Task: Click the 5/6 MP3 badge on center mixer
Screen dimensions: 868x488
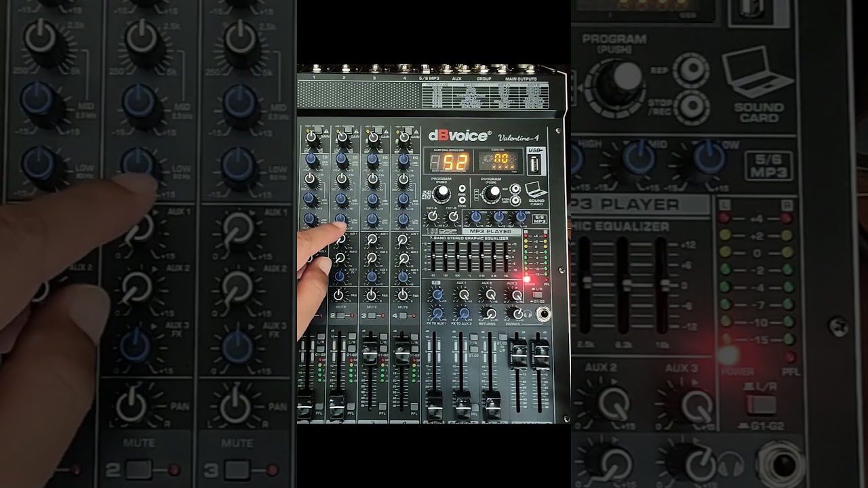Action: [539, 218]
